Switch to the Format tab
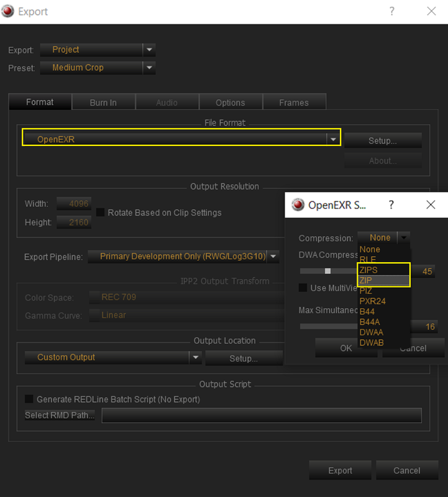This screenshot has width=448, height=497. point(40,102)
